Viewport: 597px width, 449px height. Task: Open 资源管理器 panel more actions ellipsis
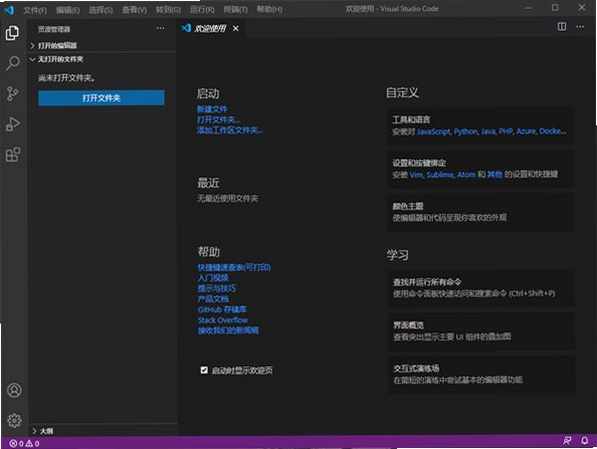click(x=160, y=28)
